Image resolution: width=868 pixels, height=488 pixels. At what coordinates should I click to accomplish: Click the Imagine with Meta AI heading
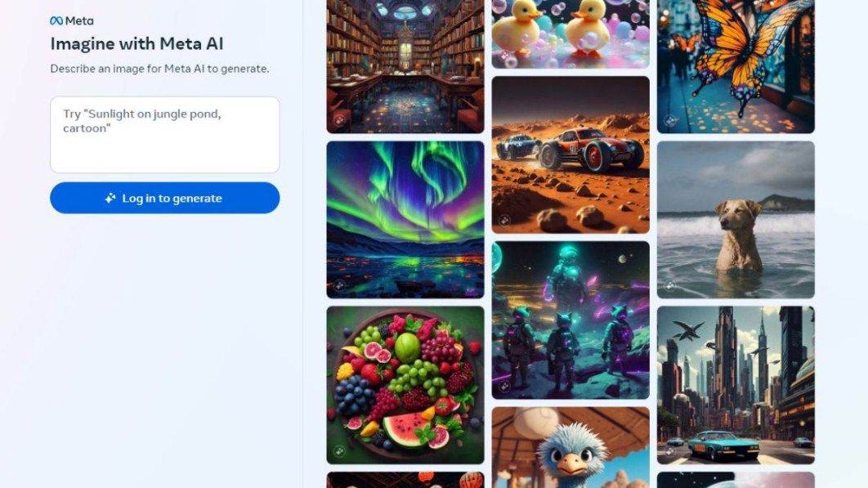[x=136, y=44]
